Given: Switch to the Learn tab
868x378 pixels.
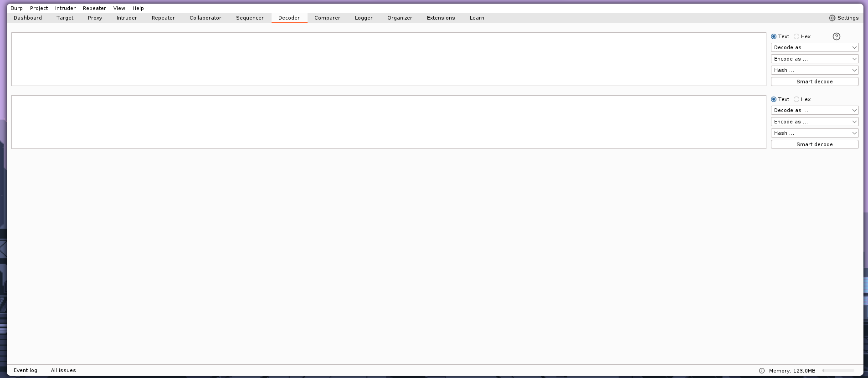Looking at the screenshot, I should tap(477, 18).
